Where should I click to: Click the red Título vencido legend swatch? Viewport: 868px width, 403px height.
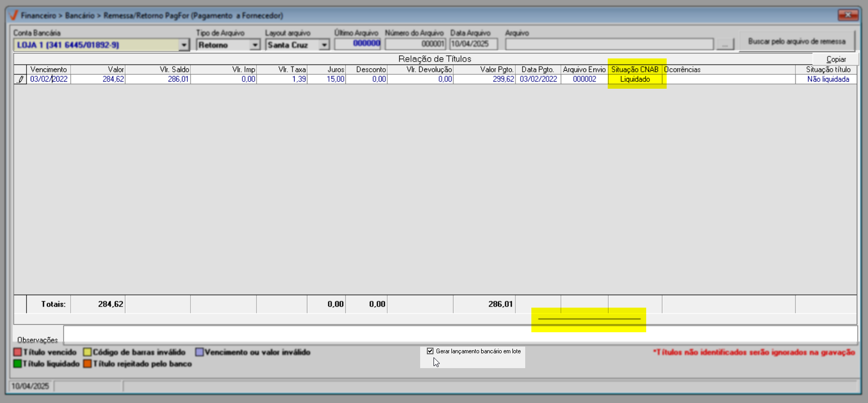[17, 352]
